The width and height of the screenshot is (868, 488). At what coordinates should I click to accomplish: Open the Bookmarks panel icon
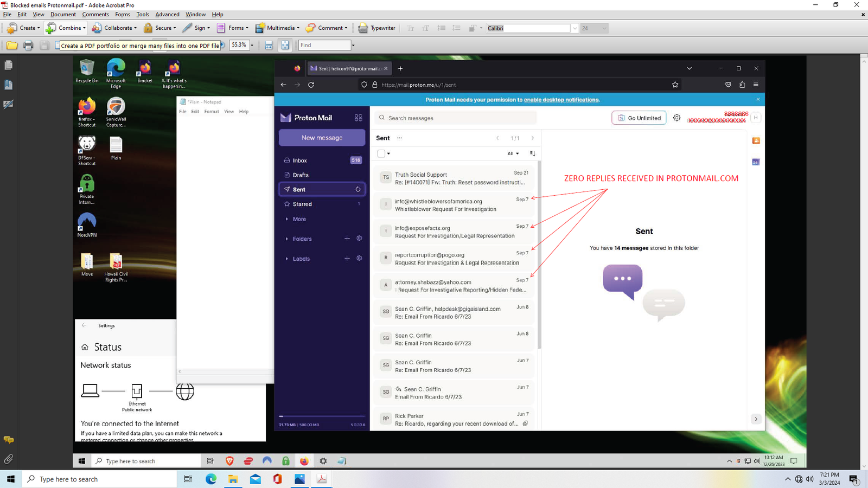tap(8, 85)
